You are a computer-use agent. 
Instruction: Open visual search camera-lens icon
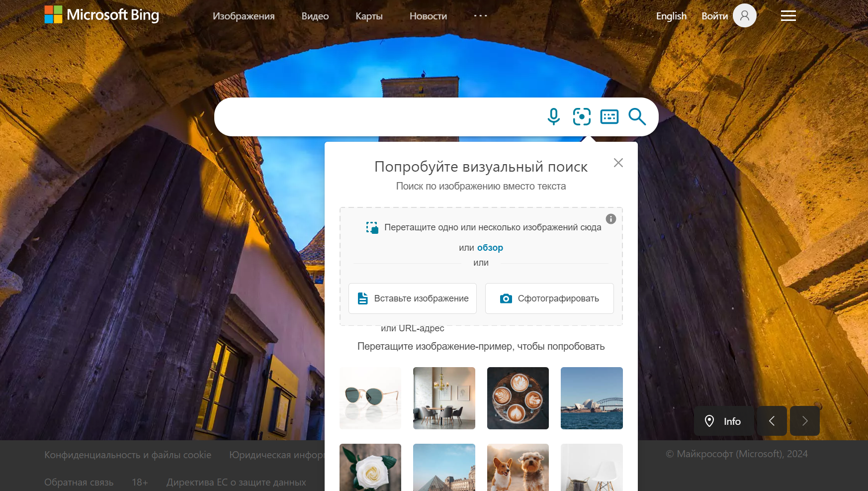[582, 117]
